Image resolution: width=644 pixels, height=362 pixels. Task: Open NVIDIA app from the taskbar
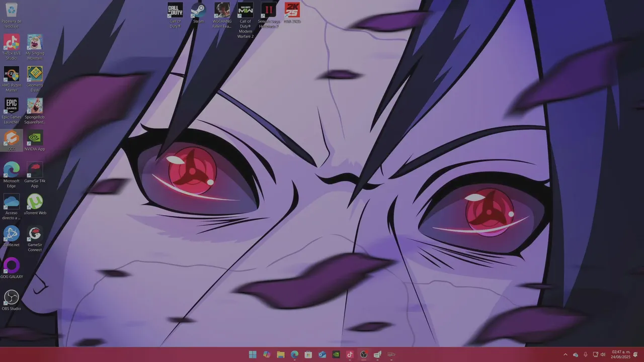coord(336,354)
